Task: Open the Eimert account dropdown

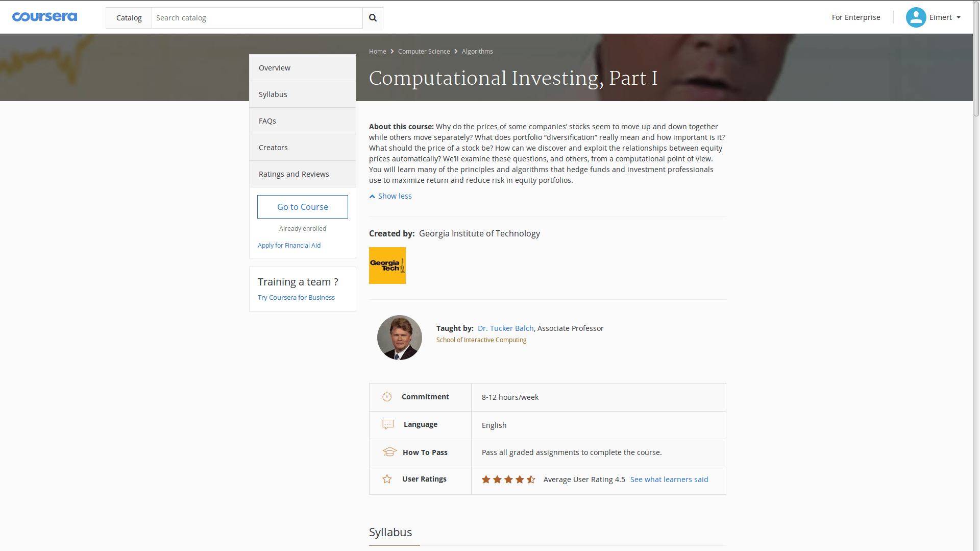Action: point(944,17)
